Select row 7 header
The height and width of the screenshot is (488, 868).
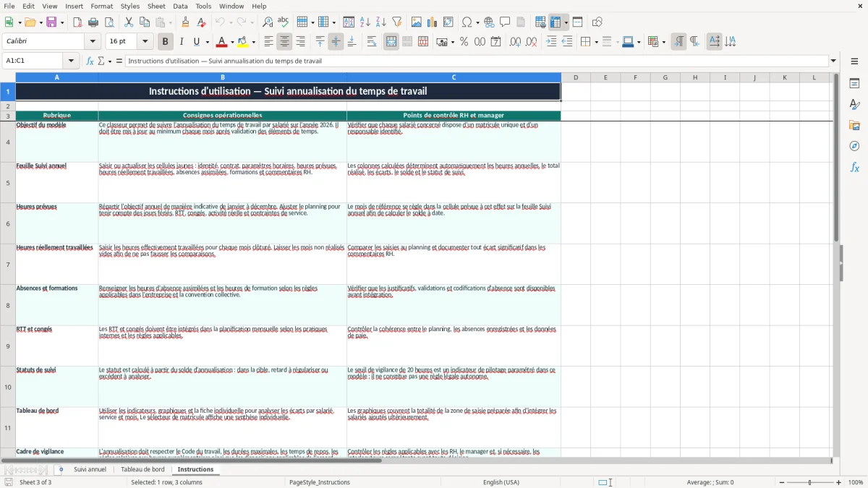[x=8, y=265]
